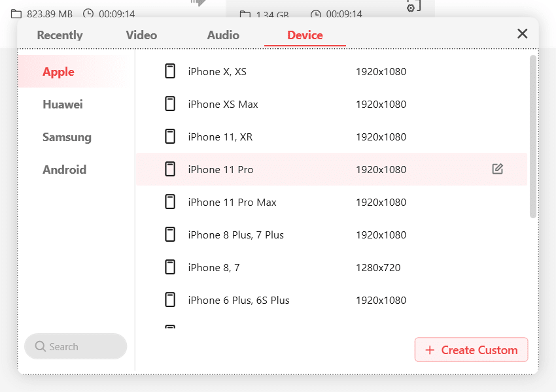Open the Audio tab
This screenshot has height=392, width=556.
223,35
